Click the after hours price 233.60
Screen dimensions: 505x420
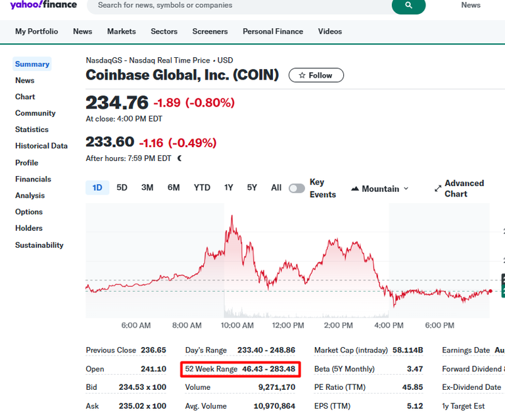[x=110, y=142]
